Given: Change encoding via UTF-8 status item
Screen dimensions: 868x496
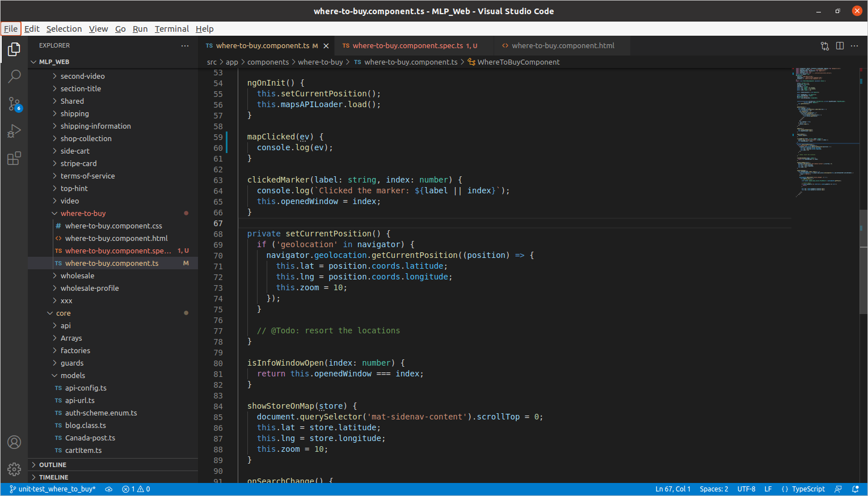Looking at the screenshot, I should 746,489.
